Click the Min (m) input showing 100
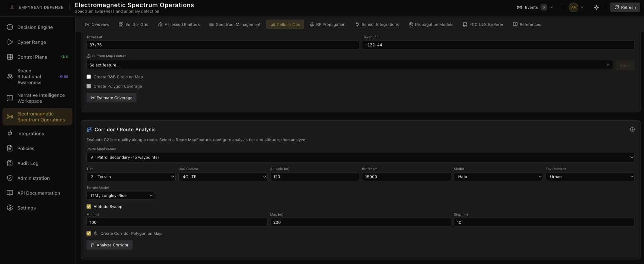644x264 pixels. (x=177, y=222)
